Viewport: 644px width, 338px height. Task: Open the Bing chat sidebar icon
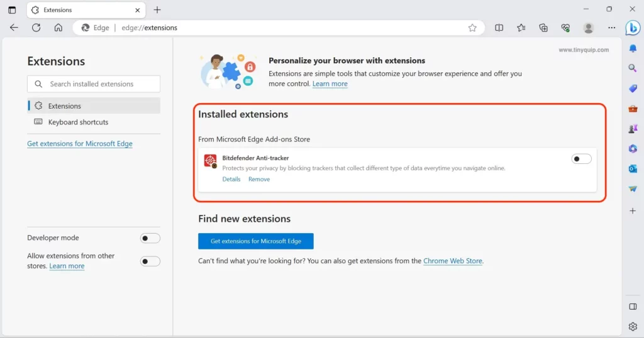click(633, 28)
